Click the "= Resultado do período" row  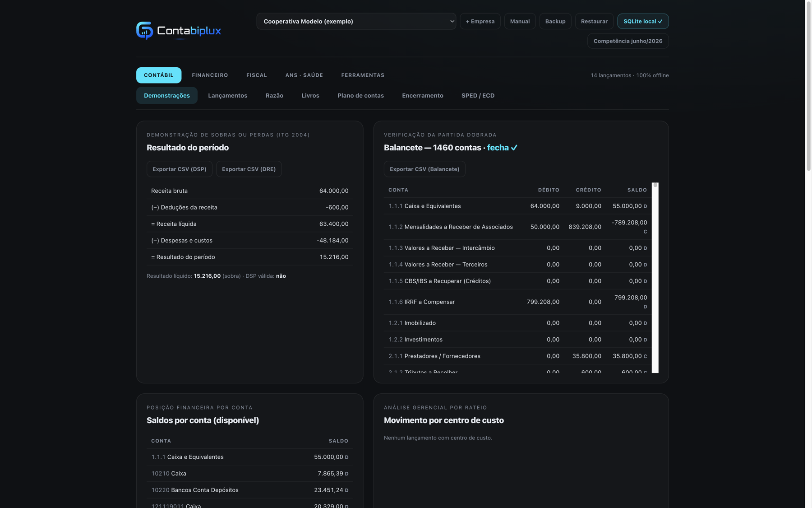(x=249, y=257)
